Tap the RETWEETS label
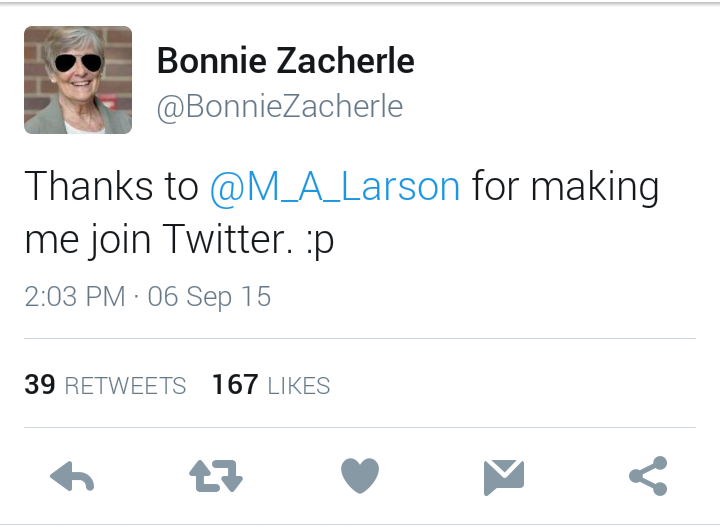The image size is (720, 527). point(125,386)
